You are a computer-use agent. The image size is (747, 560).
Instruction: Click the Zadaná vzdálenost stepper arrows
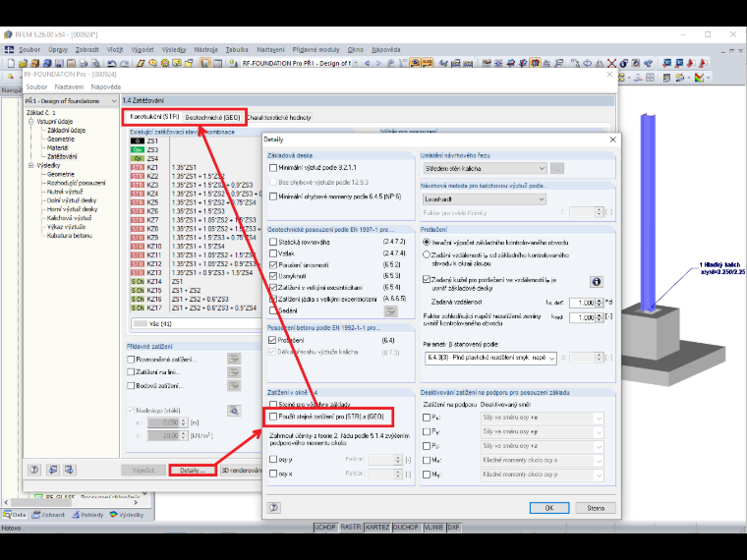pyautogui.click(x=599, y=303)
